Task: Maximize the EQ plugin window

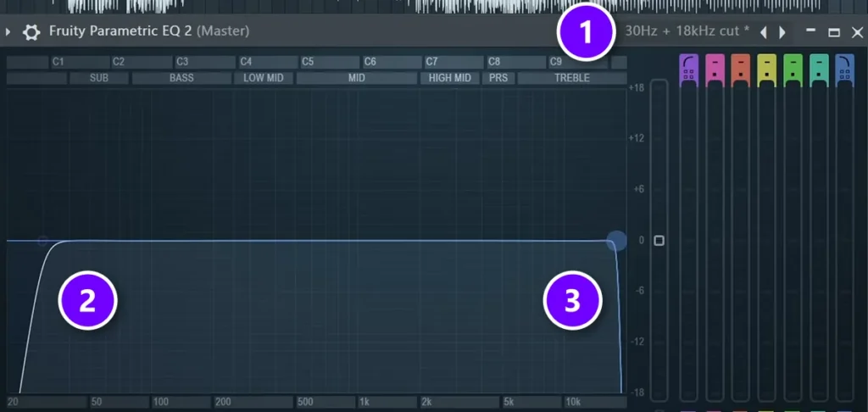Action: click(834, 32)
